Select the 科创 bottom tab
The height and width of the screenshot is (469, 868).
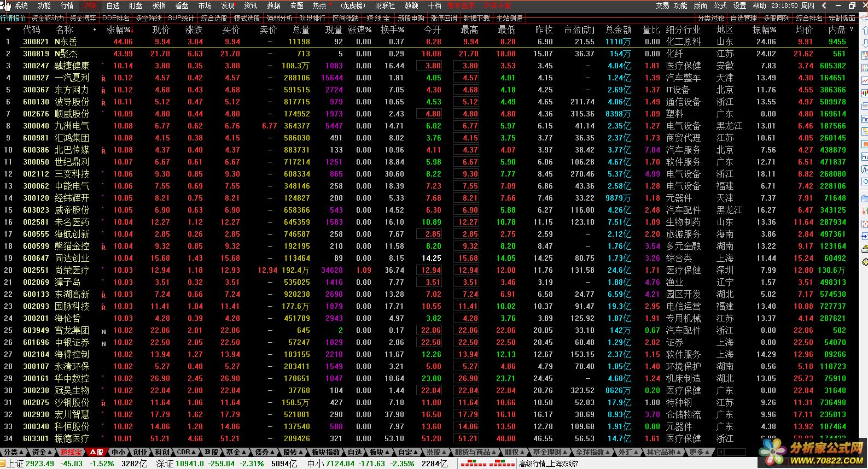pos(161,452)
